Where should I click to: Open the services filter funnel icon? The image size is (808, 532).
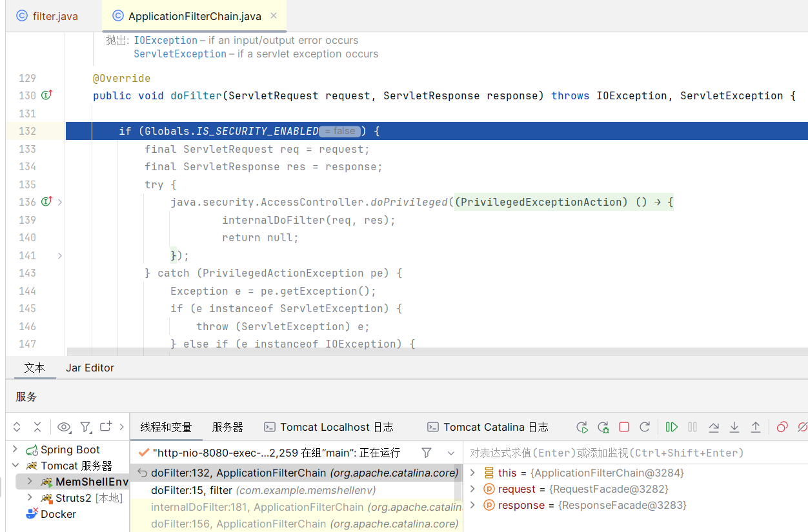pos(85,427)
